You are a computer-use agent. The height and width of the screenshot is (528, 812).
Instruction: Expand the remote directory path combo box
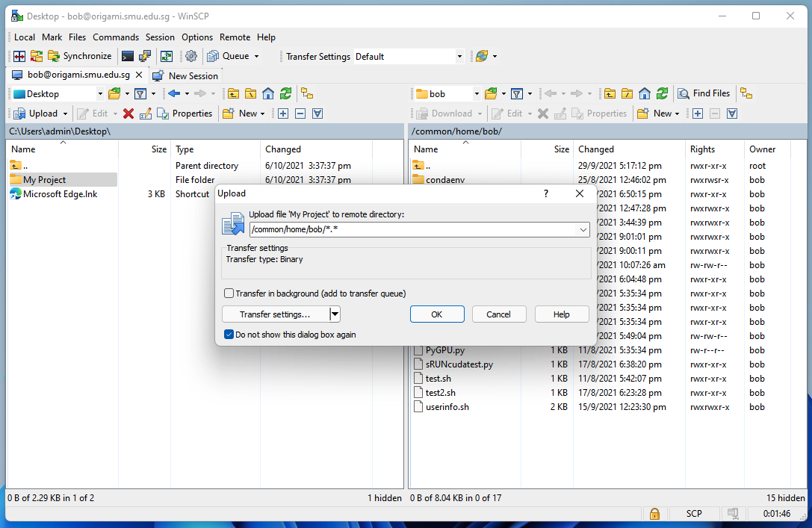coord(585,229)
